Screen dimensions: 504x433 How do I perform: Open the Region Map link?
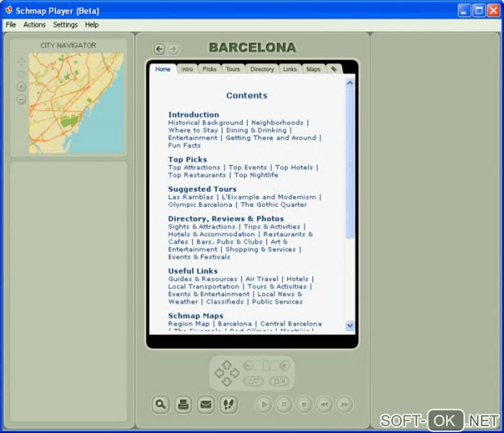(x=189, y=324)
